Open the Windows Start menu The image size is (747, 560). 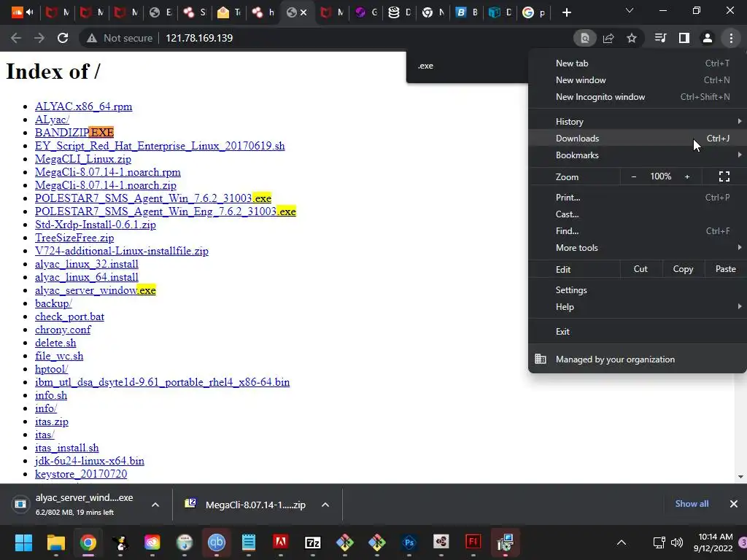pos(23,542)
